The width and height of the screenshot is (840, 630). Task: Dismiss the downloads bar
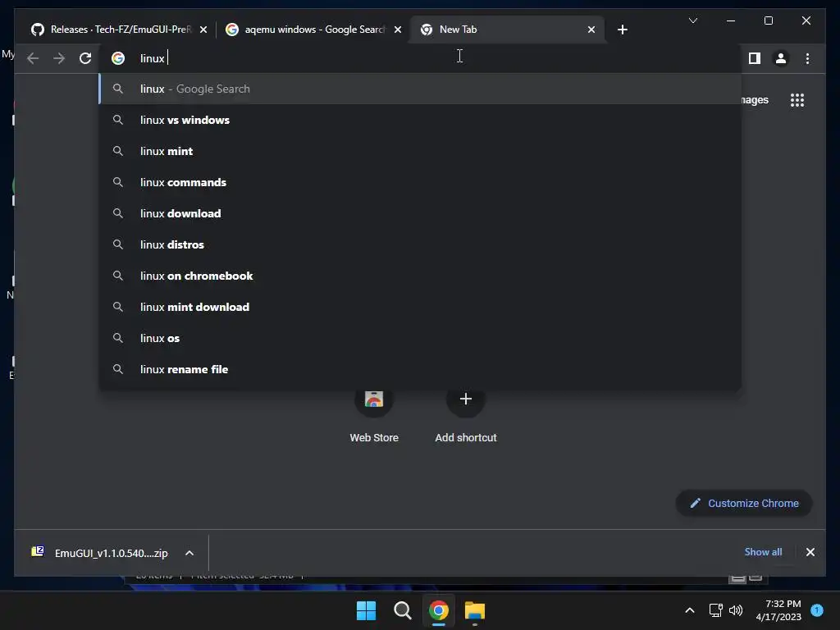810,552
